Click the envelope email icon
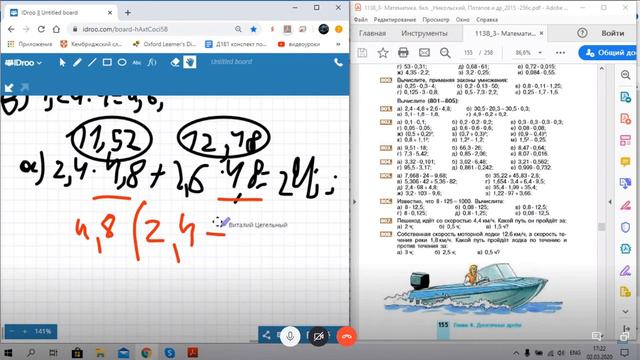The image size is (640, 360). 424,53
